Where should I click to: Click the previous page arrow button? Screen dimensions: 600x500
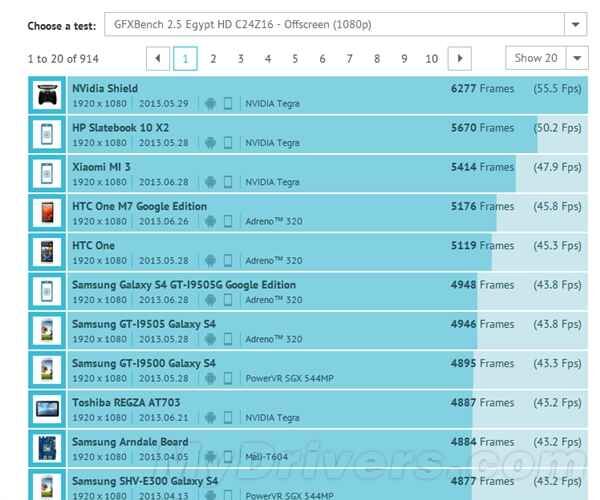[x=158, y=59]
